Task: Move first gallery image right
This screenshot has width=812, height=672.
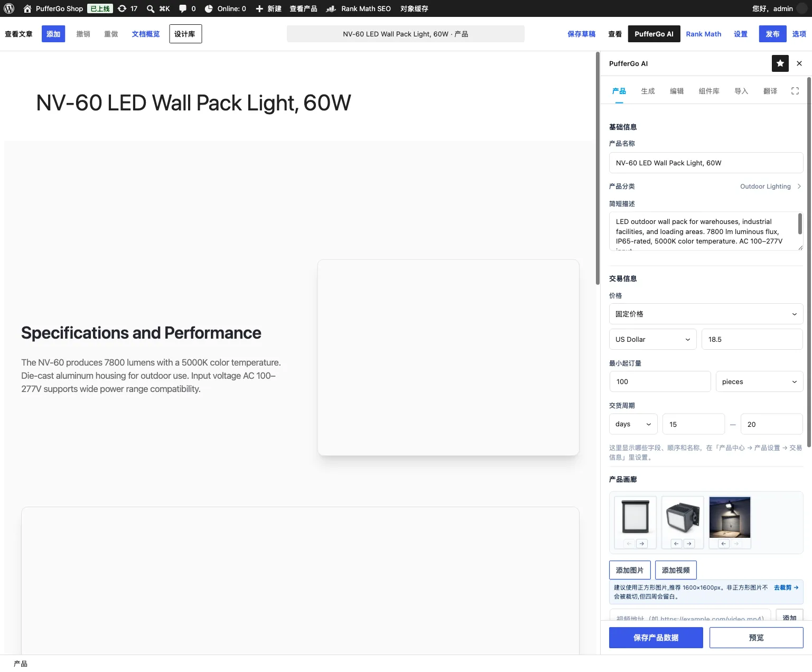Action: point(642,543)
